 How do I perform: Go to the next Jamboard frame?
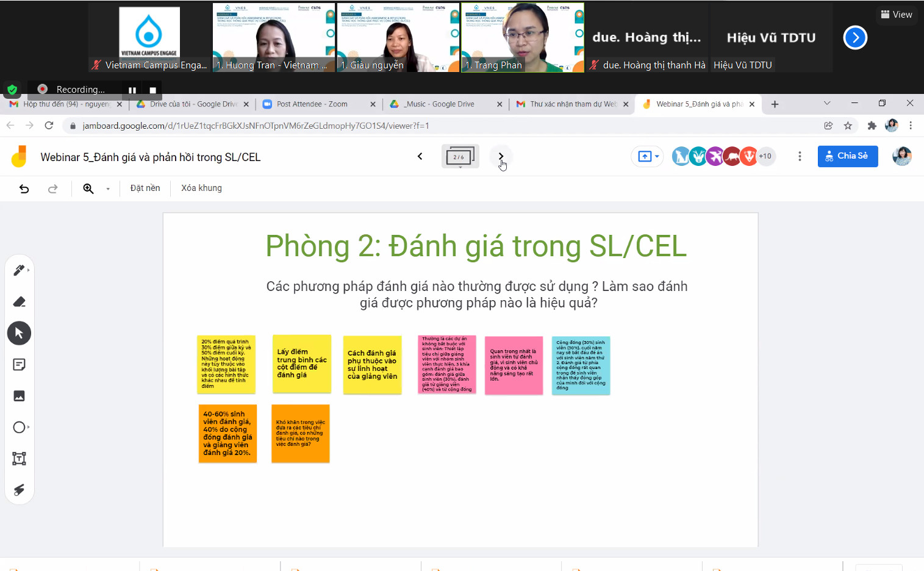click(501, 156)
